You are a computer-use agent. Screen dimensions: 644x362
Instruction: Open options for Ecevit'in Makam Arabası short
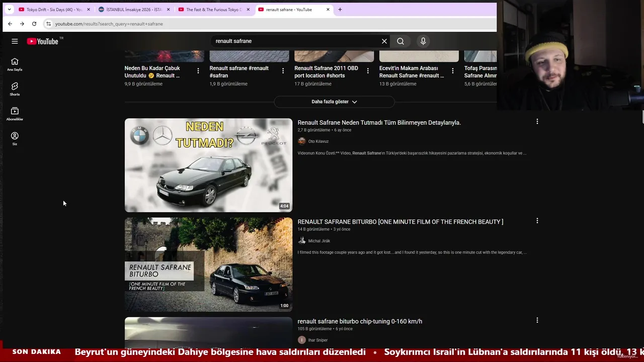[x=453, y=71]
